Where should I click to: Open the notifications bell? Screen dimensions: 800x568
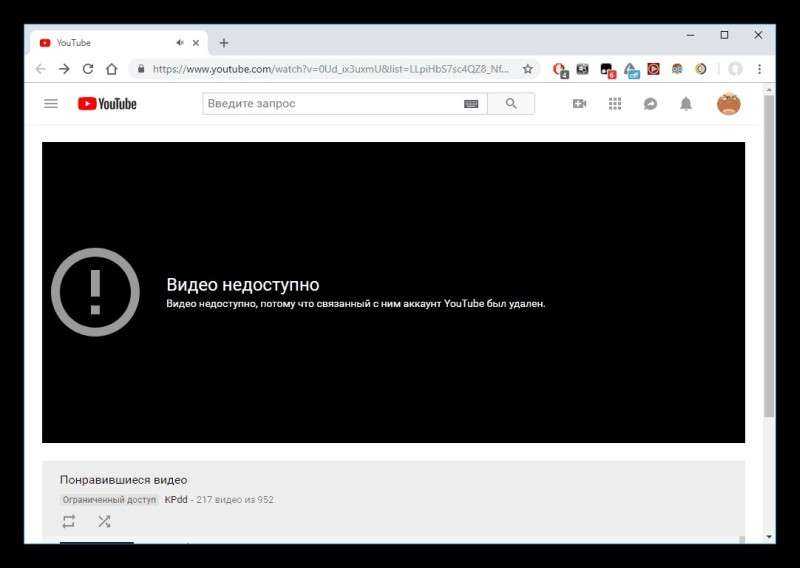click(686, 104)
